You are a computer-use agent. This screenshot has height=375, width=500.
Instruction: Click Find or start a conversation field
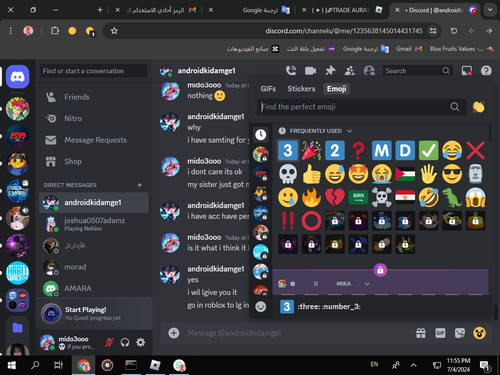(x=93, y=71)
